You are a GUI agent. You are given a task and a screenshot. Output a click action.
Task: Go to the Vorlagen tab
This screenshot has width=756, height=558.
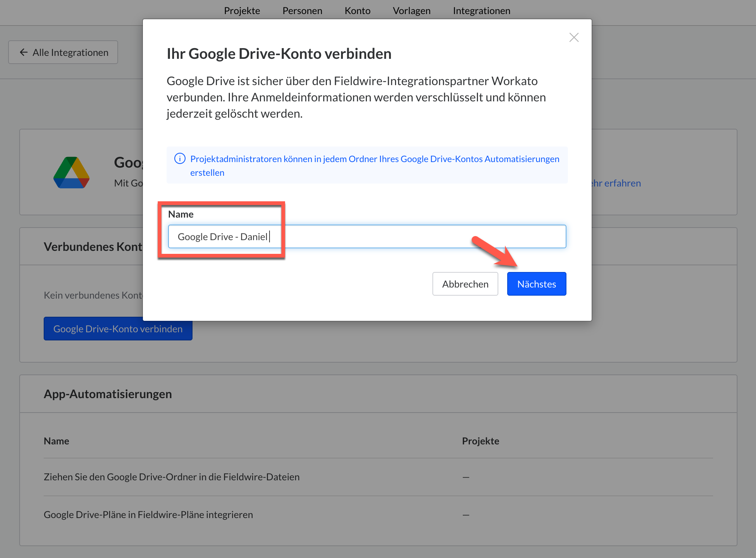tap(411, 11)
